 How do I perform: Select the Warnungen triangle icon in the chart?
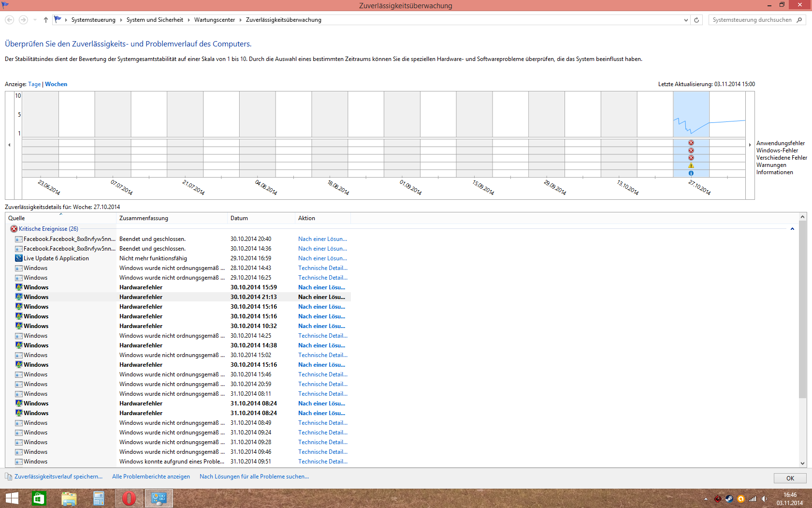[x=691, y=165]
